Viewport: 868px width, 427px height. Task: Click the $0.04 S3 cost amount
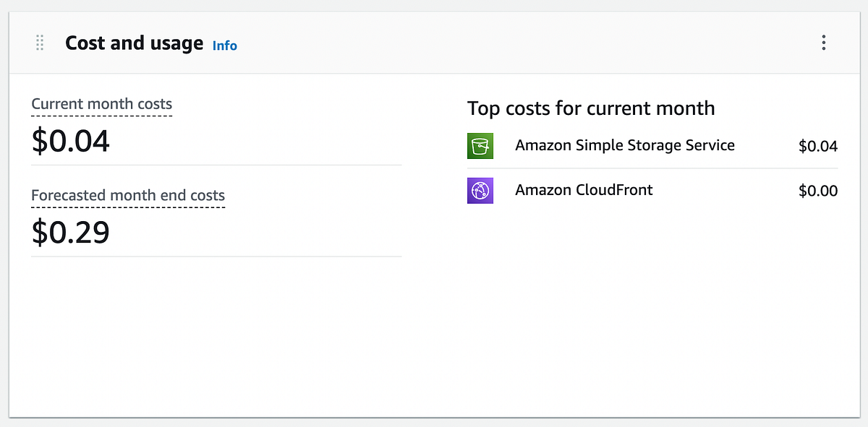tap(817, 147)
